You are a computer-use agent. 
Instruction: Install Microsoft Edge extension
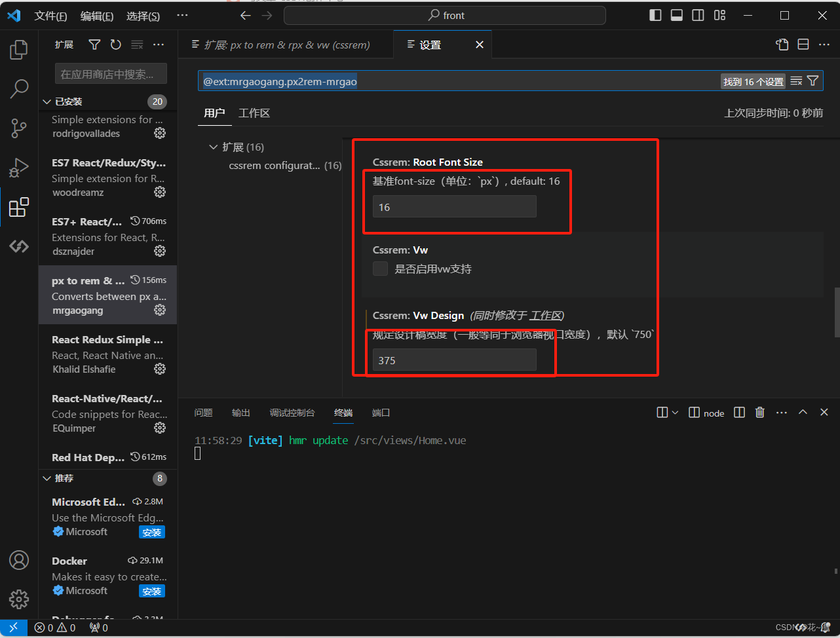point(152,532)
